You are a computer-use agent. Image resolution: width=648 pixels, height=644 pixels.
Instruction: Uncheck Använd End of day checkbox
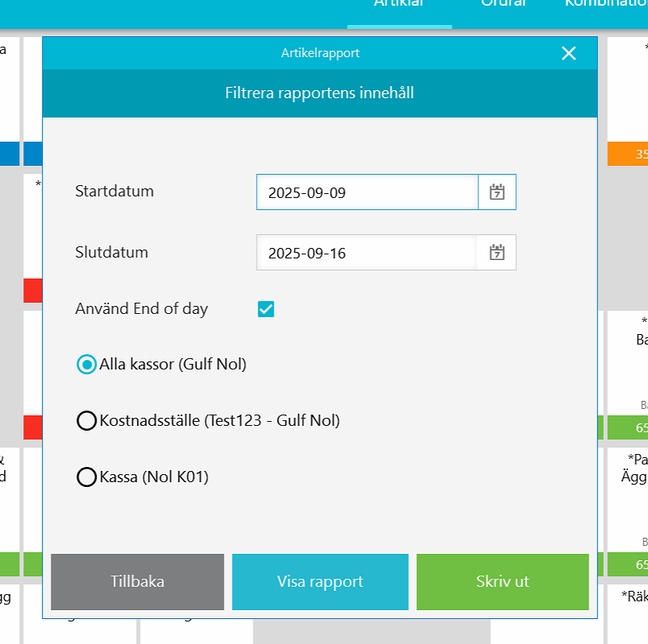pyautogui.click(x=266, y=309)
